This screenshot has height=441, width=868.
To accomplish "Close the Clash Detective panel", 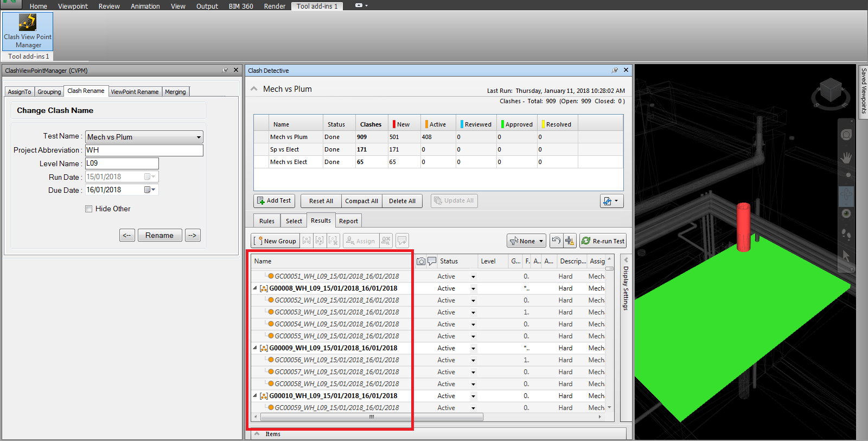I will [x=626, y=70].
